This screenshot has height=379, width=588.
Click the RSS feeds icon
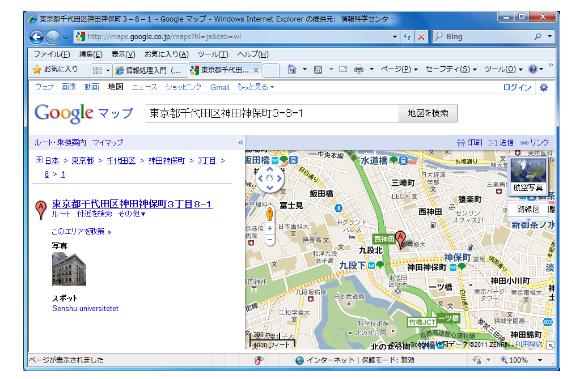[x=318, y=69]
